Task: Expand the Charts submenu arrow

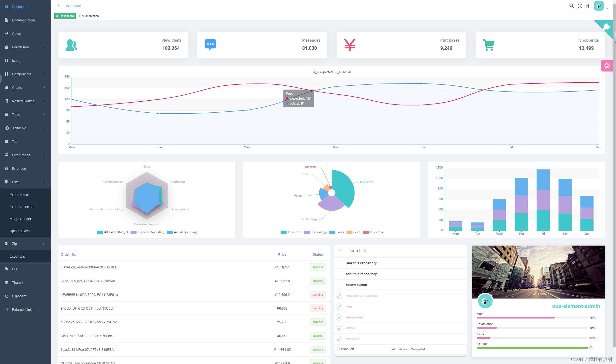Action: coord(44,87)
